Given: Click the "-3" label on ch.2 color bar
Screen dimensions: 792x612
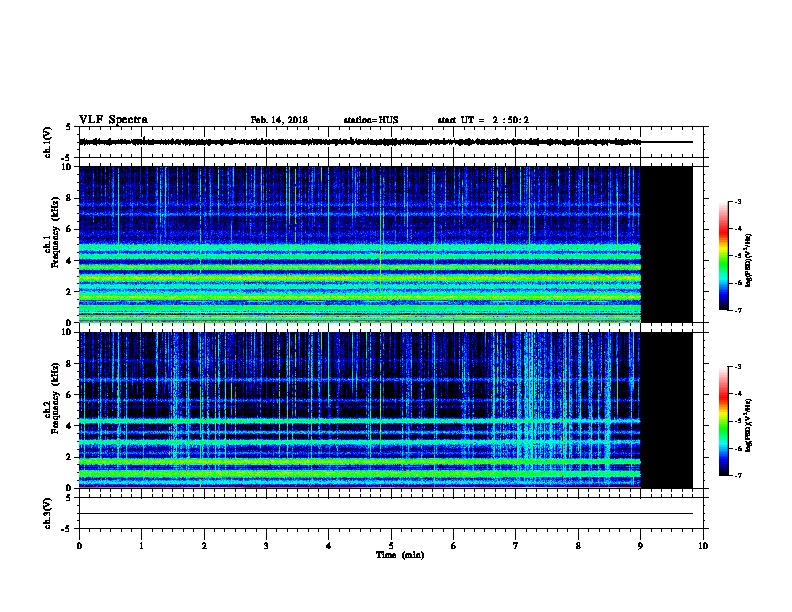Looking at the screenshot, I should tap(737, 367).
